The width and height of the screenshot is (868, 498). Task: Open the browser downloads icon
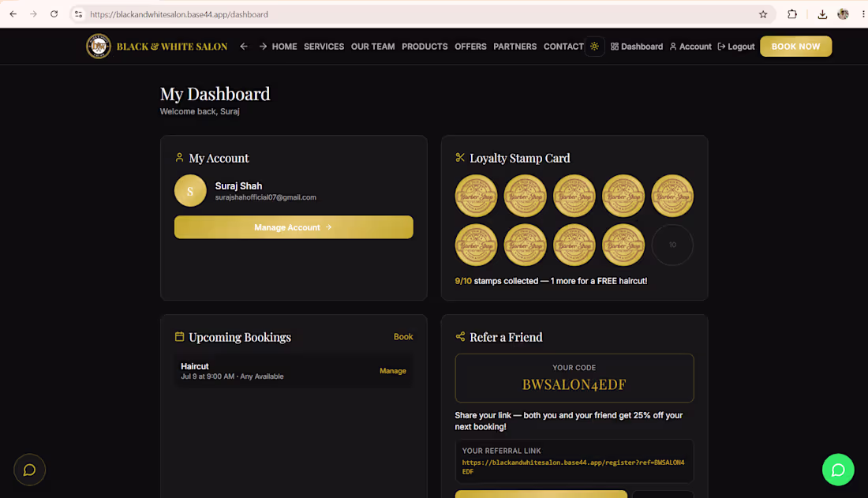click(x=822, y=14)
